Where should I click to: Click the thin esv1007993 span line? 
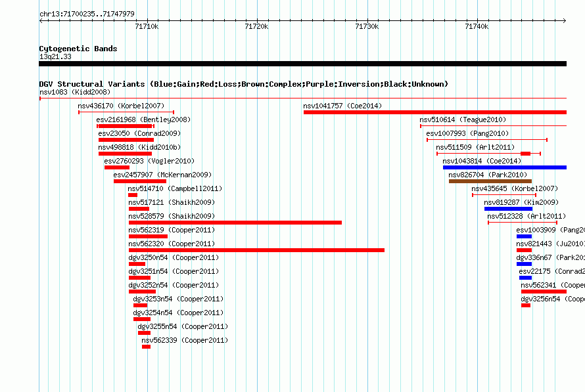pos(487,140)
